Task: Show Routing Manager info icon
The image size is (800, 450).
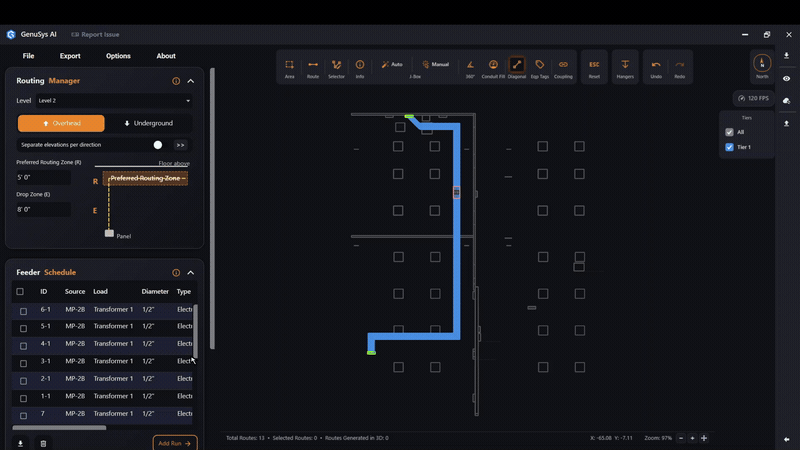Action: (176, 81)
